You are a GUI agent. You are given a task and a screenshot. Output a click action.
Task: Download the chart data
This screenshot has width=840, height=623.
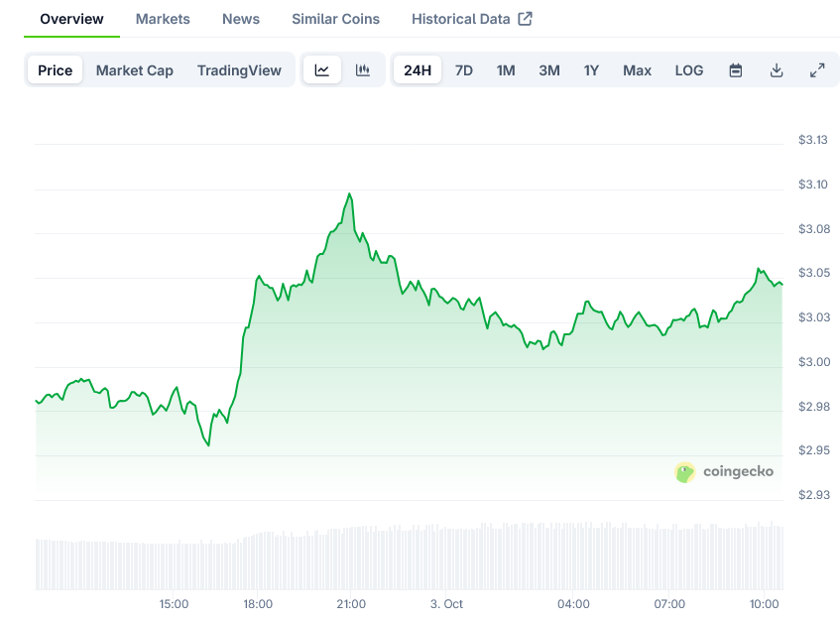click(x=777, y=70)
